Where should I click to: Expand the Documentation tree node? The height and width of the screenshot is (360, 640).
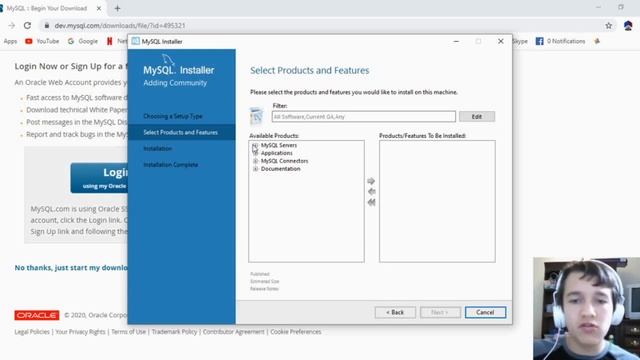[255, 169]
